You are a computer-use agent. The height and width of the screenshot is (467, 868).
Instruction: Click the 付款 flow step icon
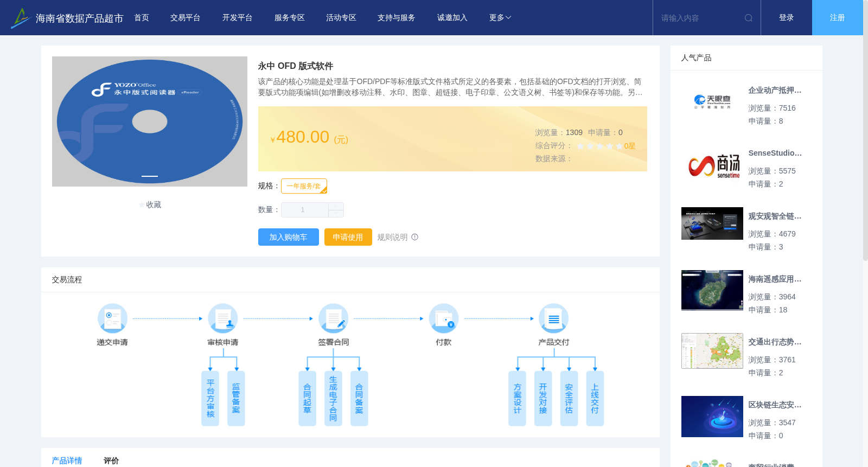click(444, 318)
